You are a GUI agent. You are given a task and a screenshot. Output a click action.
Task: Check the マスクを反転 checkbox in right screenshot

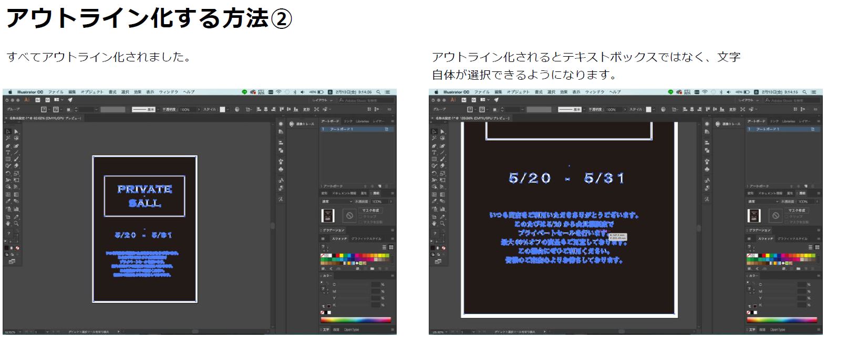(x=786, y=222)
